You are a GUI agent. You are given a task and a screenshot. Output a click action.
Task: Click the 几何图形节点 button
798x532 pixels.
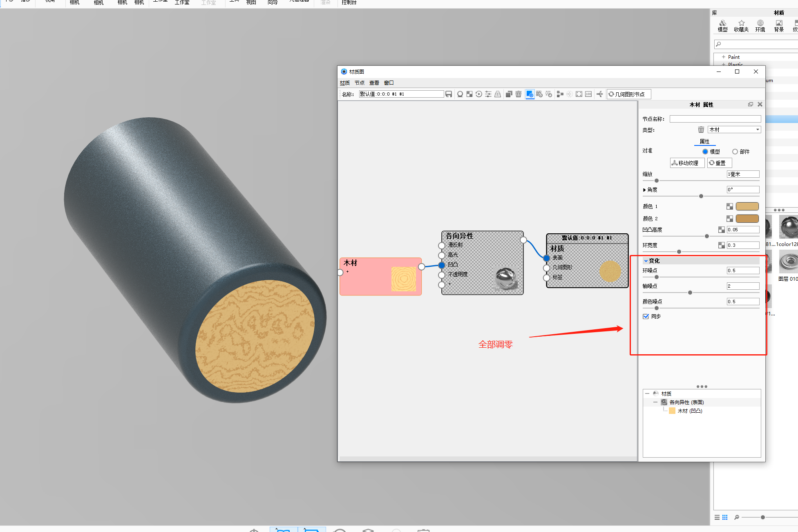628,94
